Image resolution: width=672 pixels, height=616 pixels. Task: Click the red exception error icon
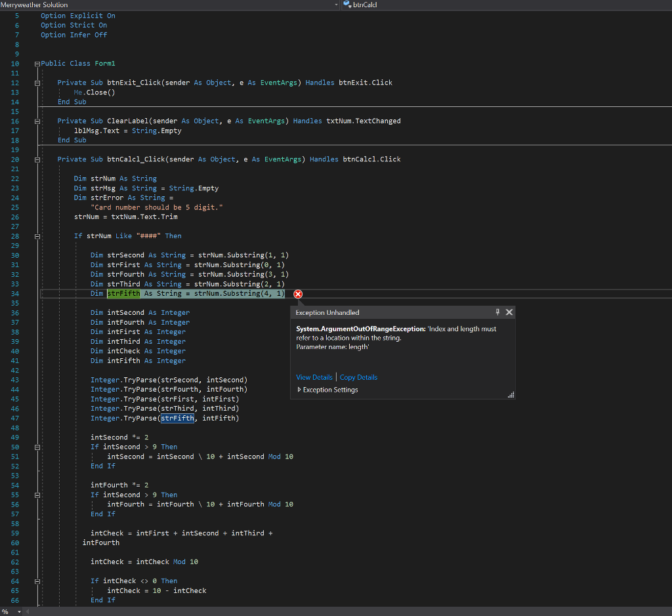point(298,294)
